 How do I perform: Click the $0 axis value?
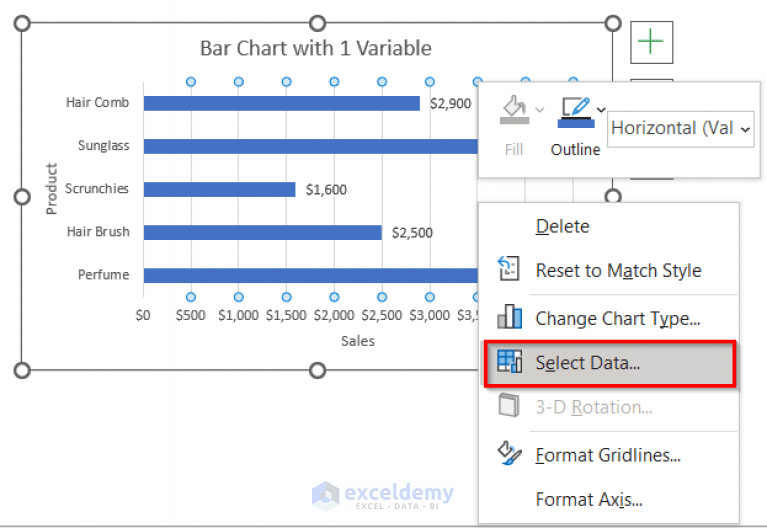click(143, 315)
